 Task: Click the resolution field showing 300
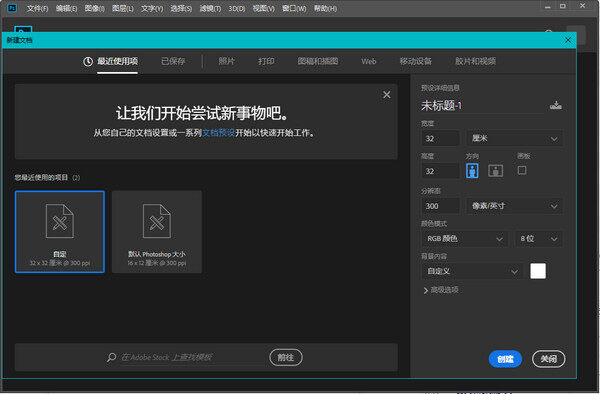pos(440,206)
